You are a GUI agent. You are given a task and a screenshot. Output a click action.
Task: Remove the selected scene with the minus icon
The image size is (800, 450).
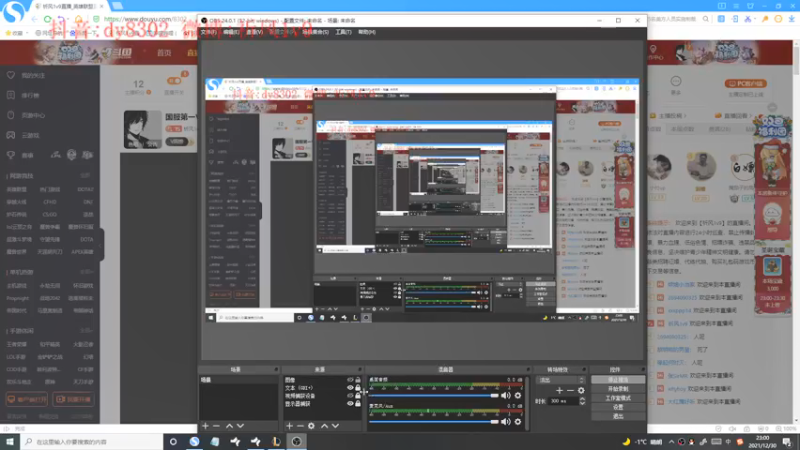coord(216,426)
